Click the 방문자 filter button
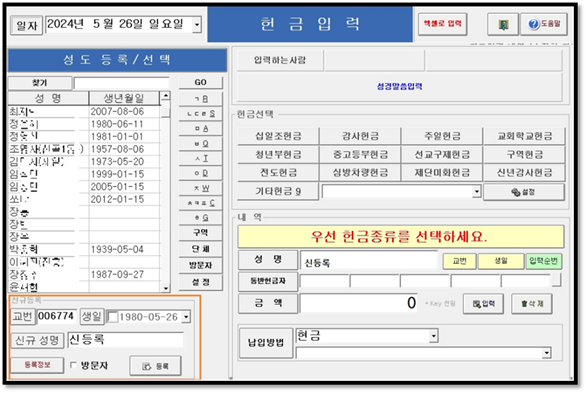Screen dimensions: 586x393 pyautogui.click(x=200, y=266)
